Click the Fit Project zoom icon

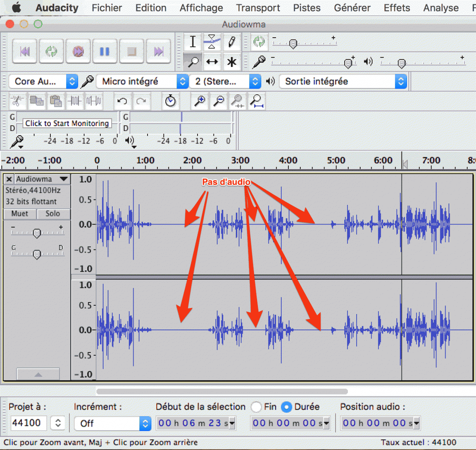(x=257, y=101)
